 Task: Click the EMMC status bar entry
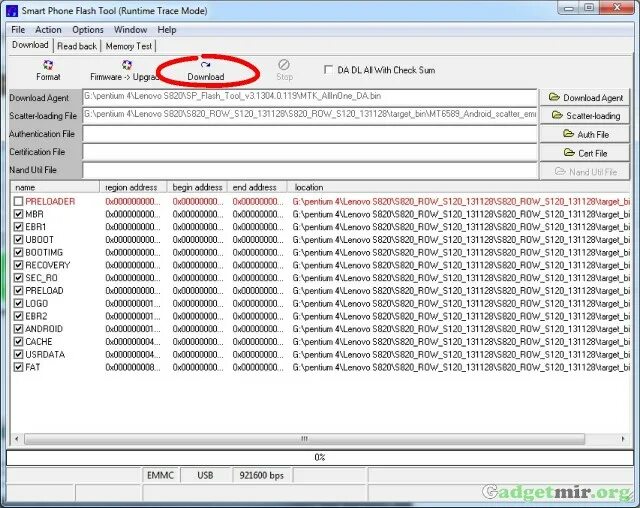[x=160, y=475]
